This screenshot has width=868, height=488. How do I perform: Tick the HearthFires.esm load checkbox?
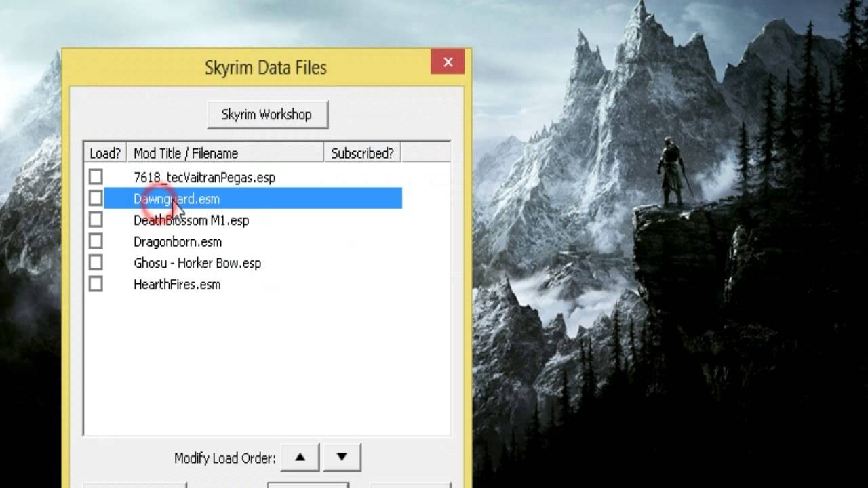click(x=96, y=284)
